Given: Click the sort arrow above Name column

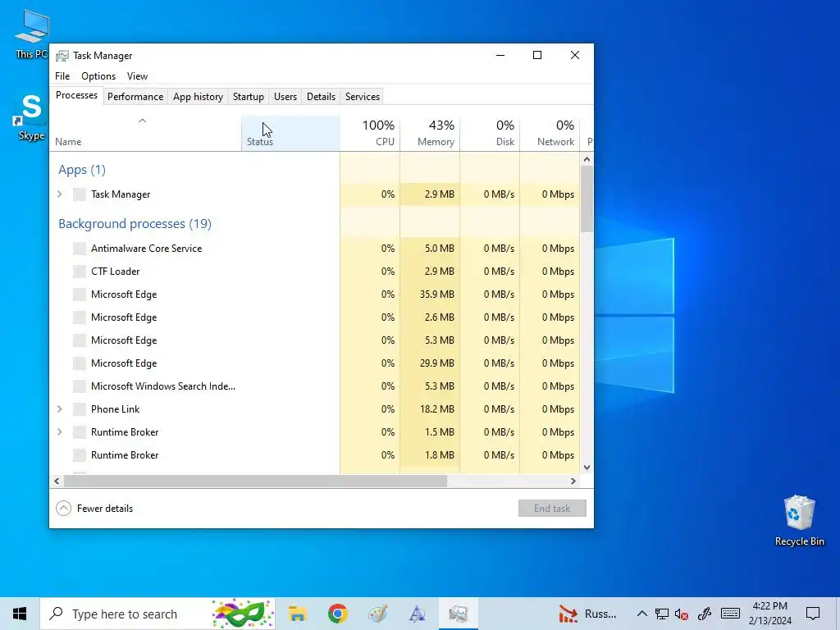Looking at the screenshot, I should pyautogui.click(x=142, y=121).
